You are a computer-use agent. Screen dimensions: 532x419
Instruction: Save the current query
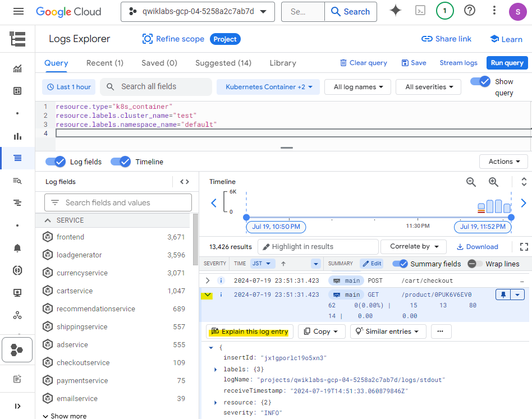point(414,63)
